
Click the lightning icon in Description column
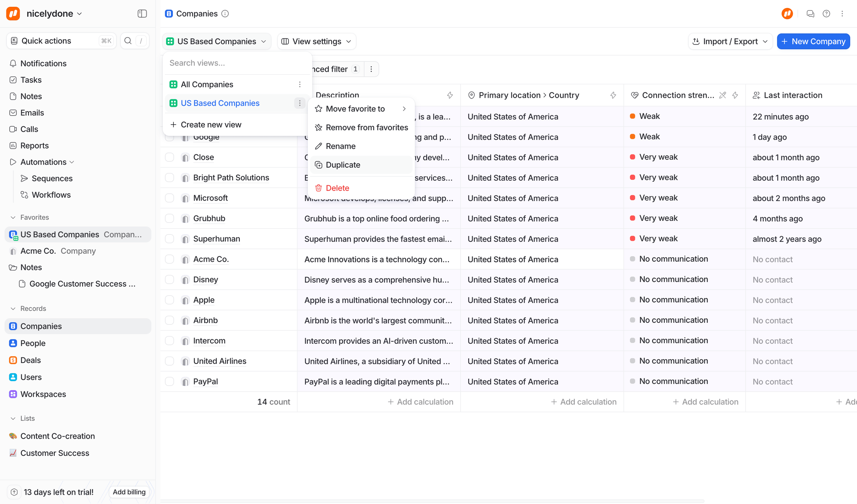click(x=450, y=95)
